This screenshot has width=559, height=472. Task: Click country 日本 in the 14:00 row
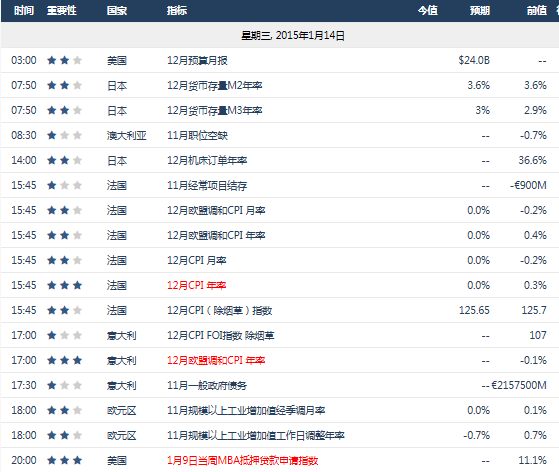(117, 160)
